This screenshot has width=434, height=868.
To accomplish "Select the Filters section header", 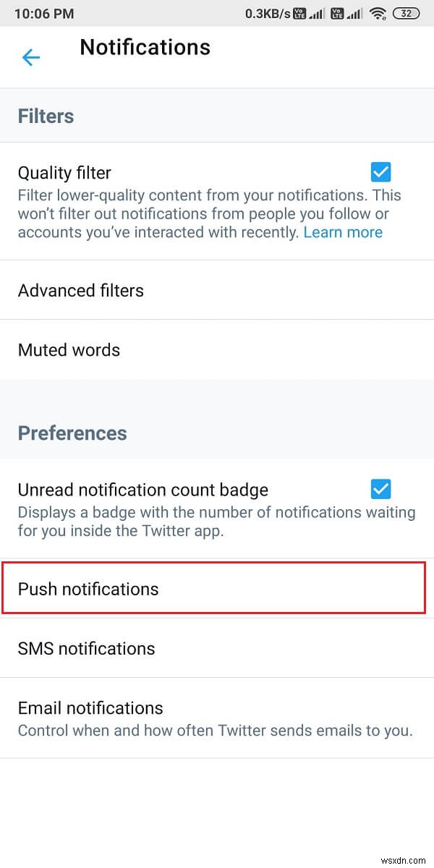I will click(x=45, y=116).
